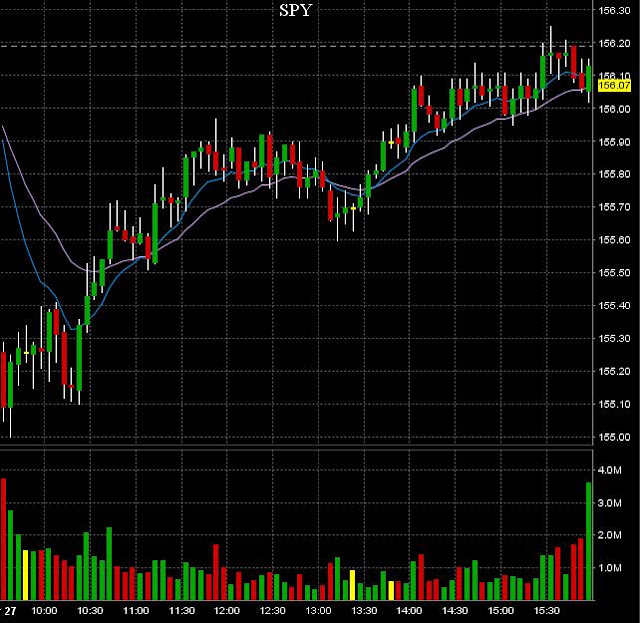Click the 155.30 price axis label

614,338
